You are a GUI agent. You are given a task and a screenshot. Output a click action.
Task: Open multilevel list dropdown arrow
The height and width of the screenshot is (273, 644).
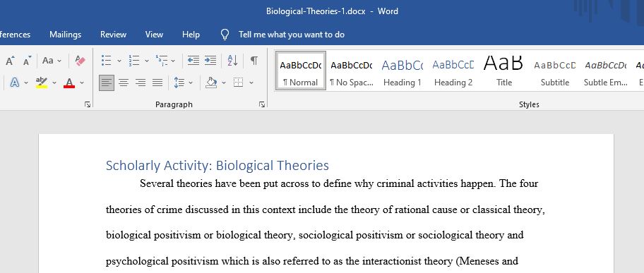(x=173, y=61)
